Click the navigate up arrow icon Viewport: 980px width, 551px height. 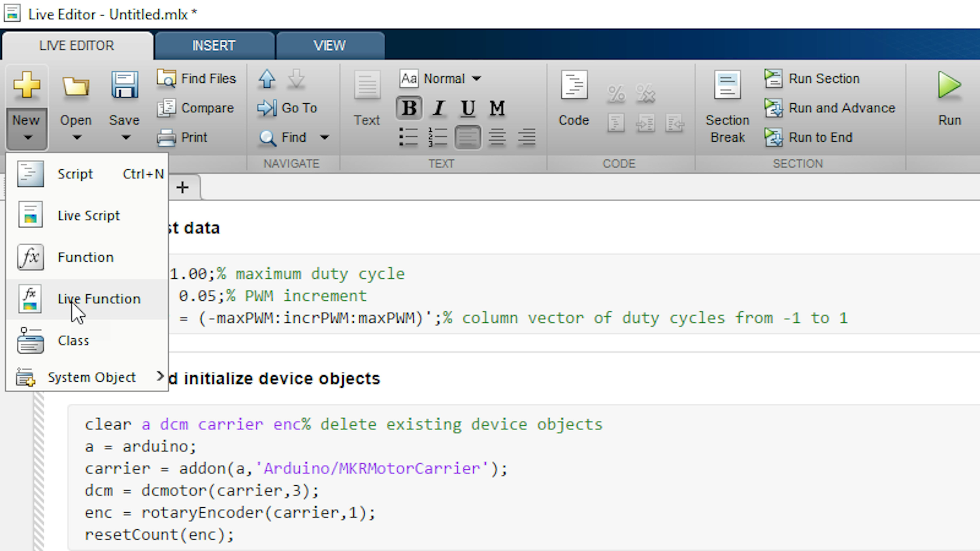tap(267, 79)
